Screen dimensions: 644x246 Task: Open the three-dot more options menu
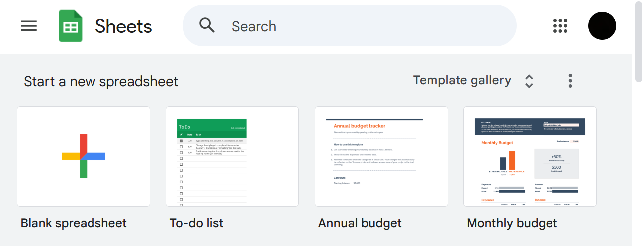pos(570,81)
